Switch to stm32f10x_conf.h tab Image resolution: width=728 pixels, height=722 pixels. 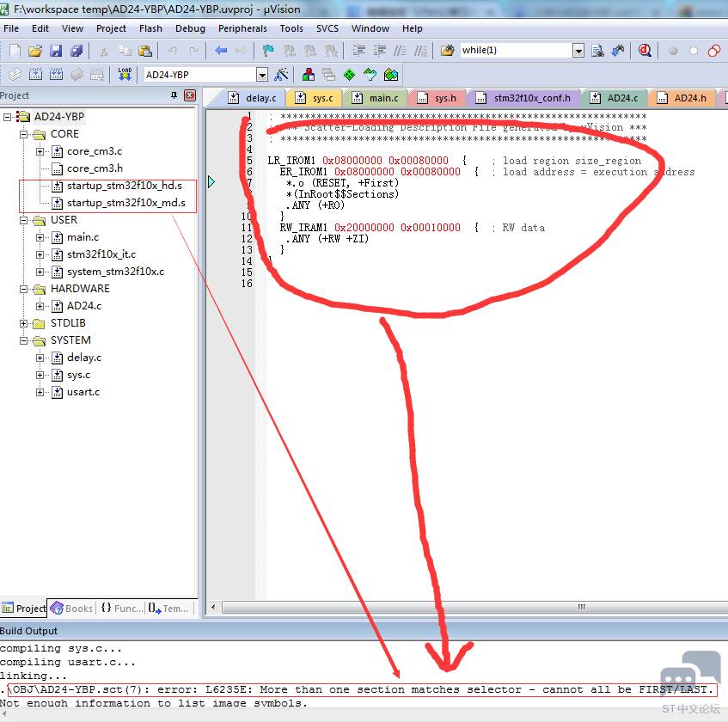(523, 98)
